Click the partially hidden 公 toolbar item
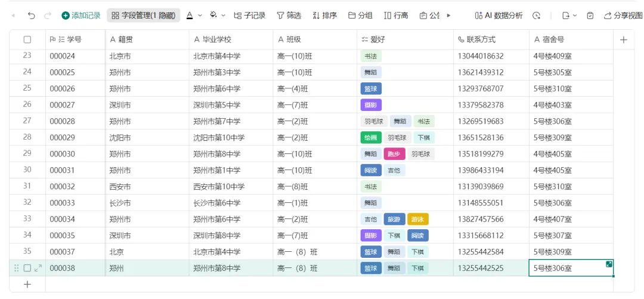The height and width of the screenshot is (299, 644). 429,16
